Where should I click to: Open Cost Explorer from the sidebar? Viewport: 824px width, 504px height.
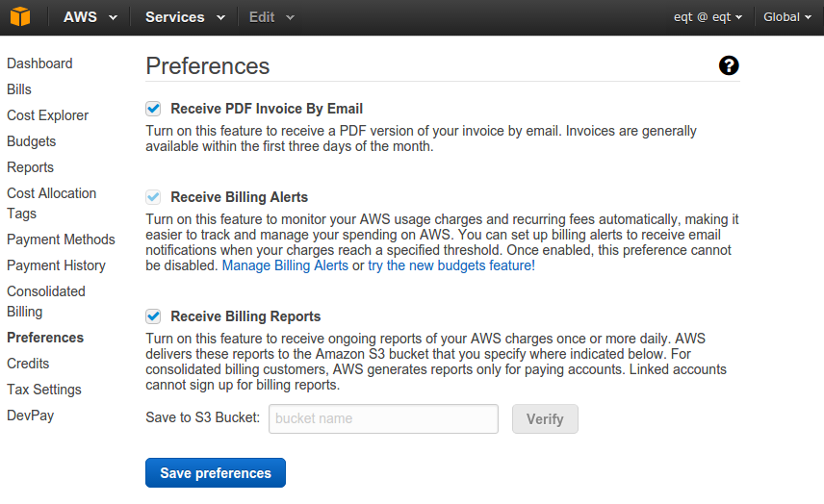pos(48,115)
